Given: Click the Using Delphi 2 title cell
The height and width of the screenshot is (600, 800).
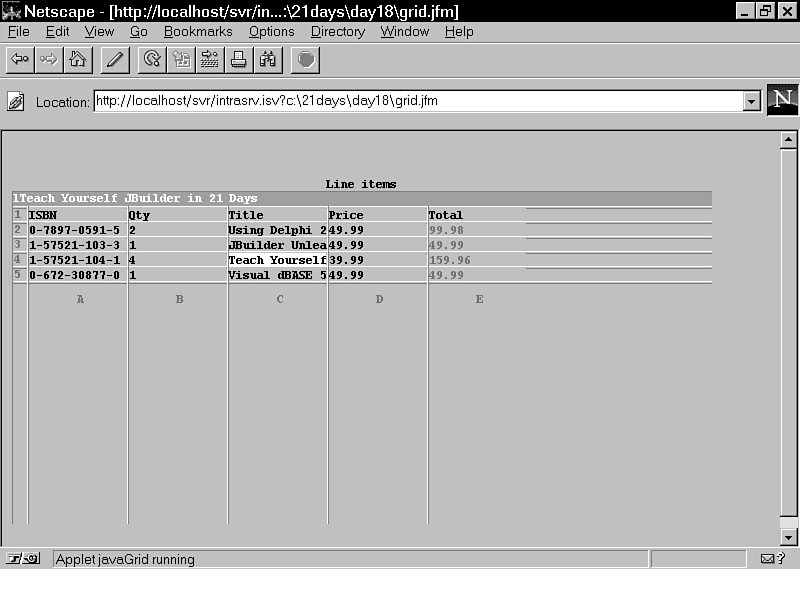Looking at the screenshot, I should coord(277,230).
